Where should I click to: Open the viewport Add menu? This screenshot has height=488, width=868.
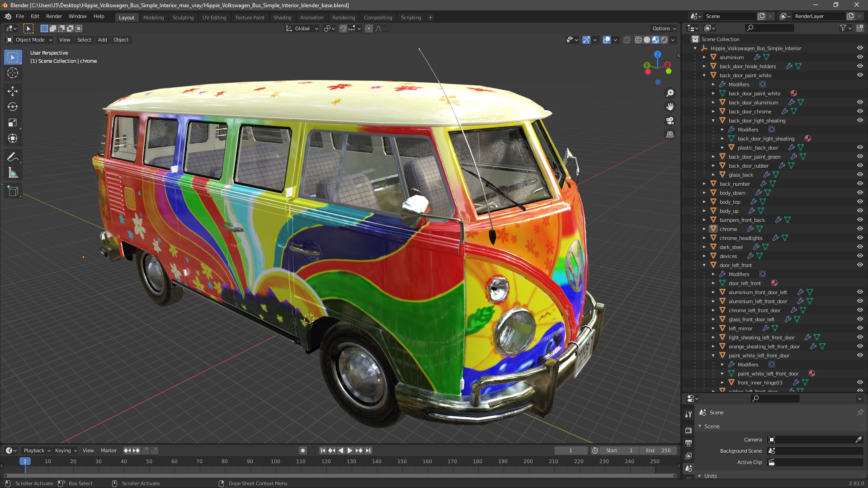coord(103,40)
